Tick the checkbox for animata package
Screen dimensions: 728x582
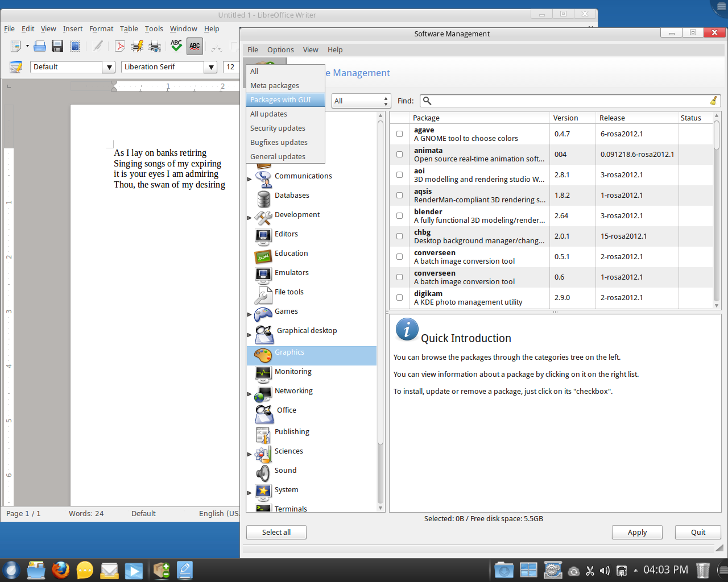399,155
